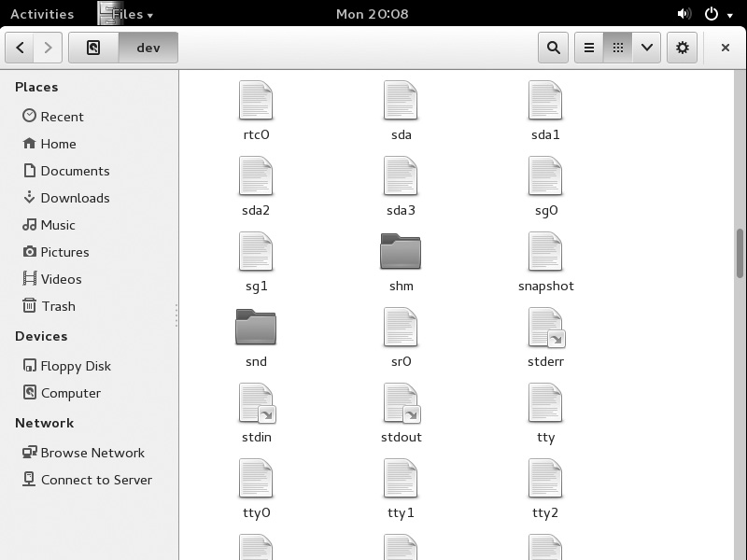Image resolution: width=747 pixels, height=560 pixels.
Task: Open Pictures in sidebar
Action: pyautogui.click(x=56, y=252)
